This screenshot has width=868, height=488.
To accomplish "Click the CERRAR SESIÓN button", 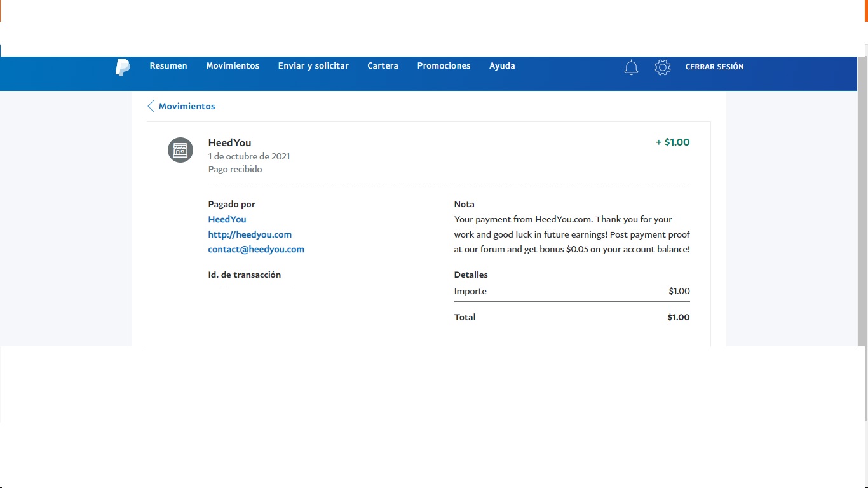I will click(714, 67).
